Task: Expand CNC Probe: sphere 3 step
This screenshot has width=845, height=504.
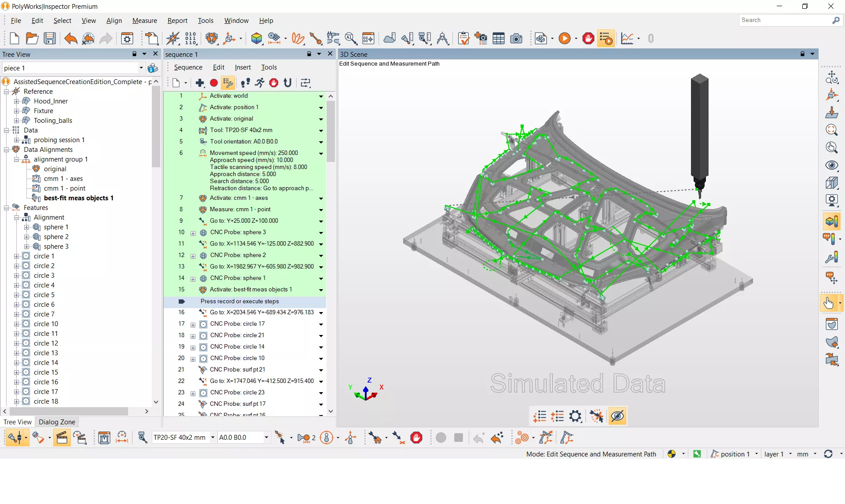Action: 193,233
